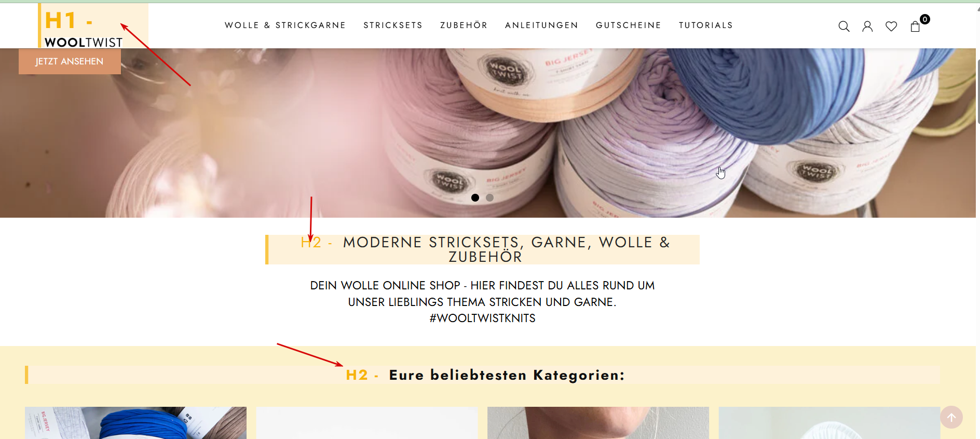The width and height of the screenshot is (980, 439).
Task: Click the JETZT ANSEHEN button
Action: pos(70,61)
